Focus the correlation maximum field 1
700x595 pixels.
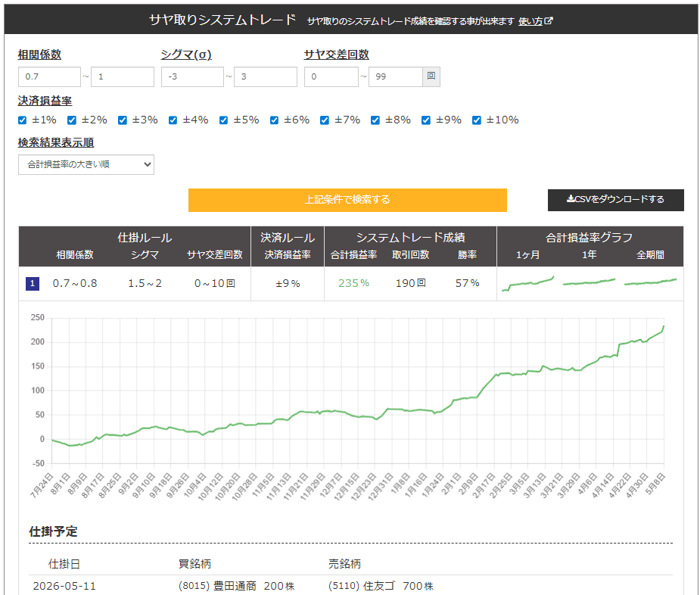(x=123, y=76)
